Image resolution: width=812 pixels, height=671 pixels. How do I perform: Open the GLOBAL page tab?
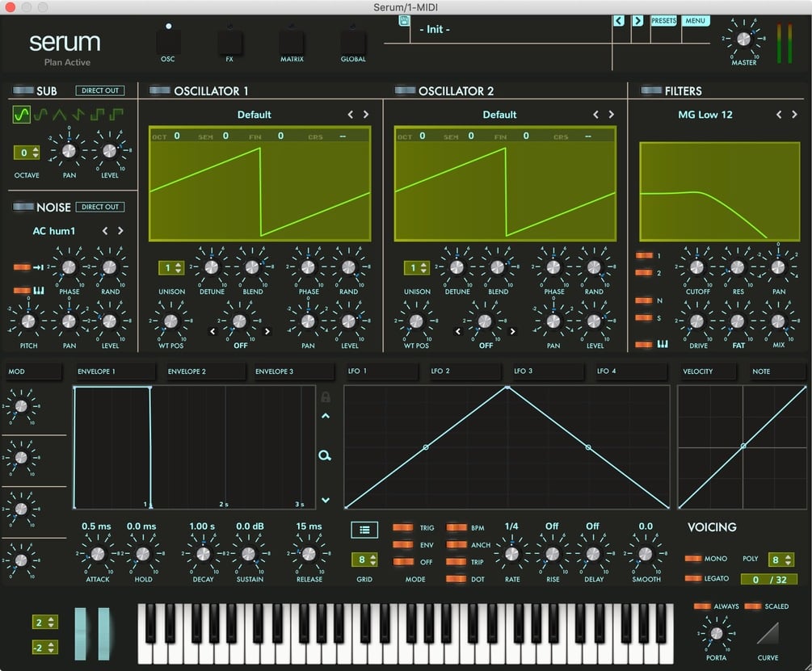[353, 44]
